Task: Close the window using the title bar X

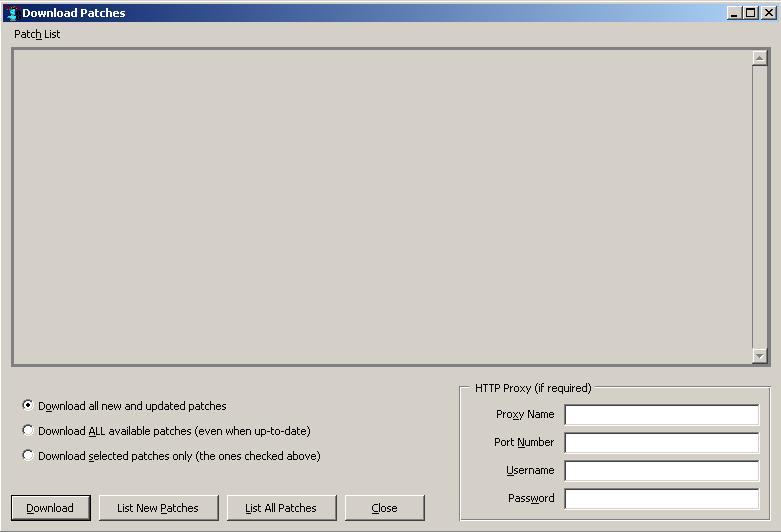Action: (x=767, y=13)
